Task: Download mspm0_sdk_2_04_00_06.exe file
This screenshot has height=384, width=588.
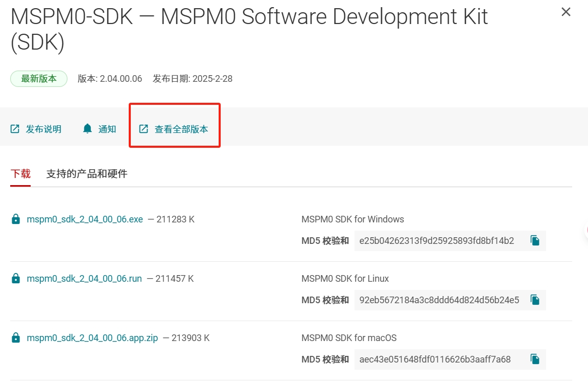Action: pyautogui.click(x=85, y=219)
